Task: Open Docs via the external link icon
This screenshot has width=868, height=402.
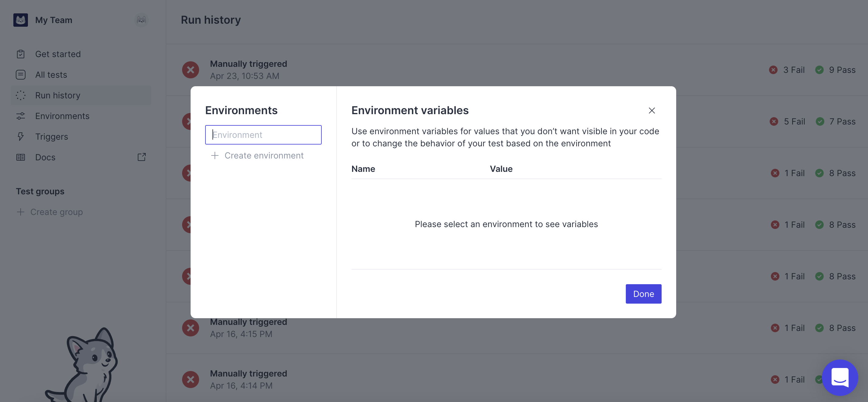Action: pyautogui.click(x=141, y=157)
